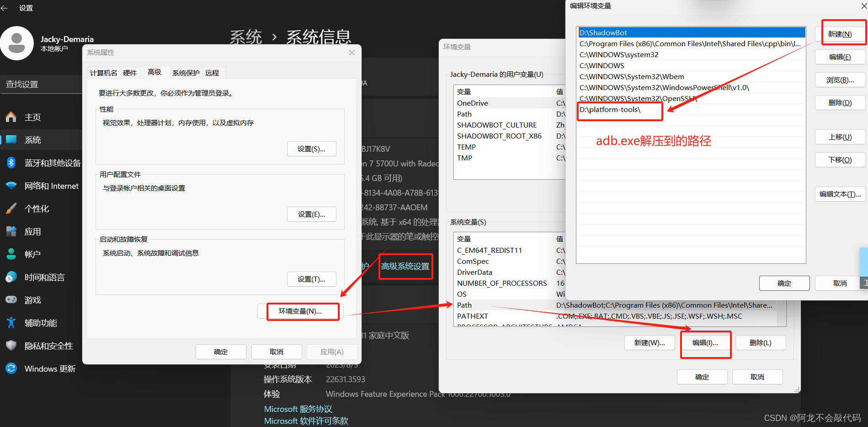This screenshot has height=427, width=868.
Task: Click 确定 in Environment Variables window
Action: [x=702, y=377]
